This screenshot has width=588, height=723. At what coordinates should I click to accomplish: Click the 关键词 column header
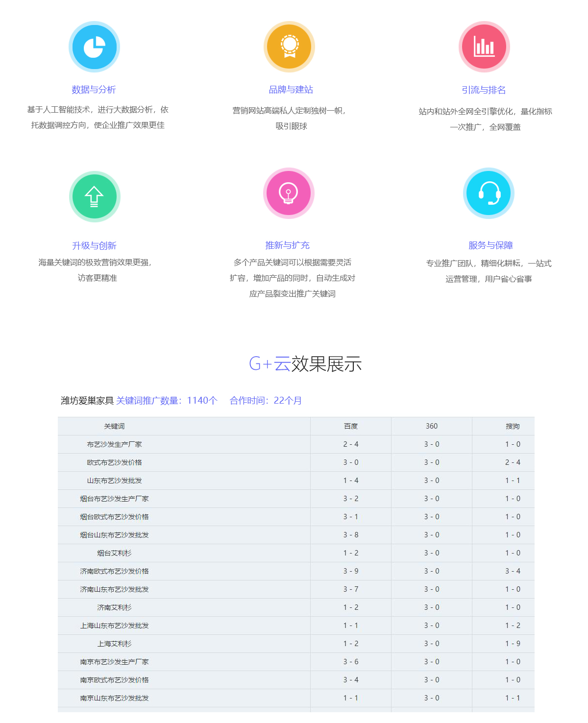[x=114, y=426]
